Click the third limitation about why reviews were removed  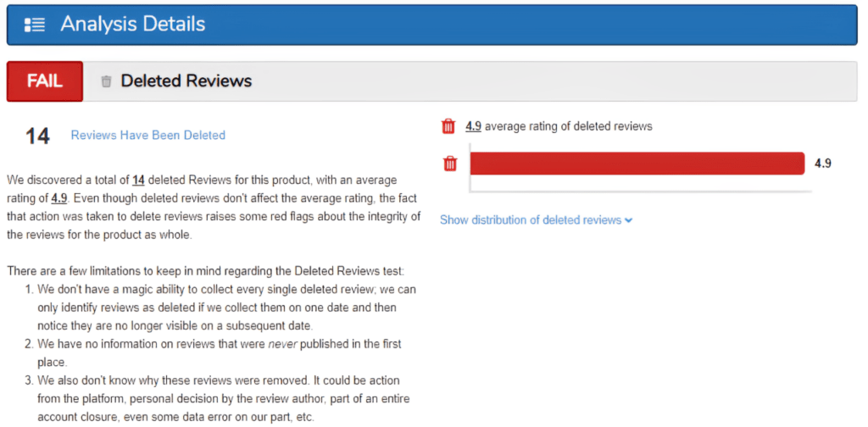point(220,396)
